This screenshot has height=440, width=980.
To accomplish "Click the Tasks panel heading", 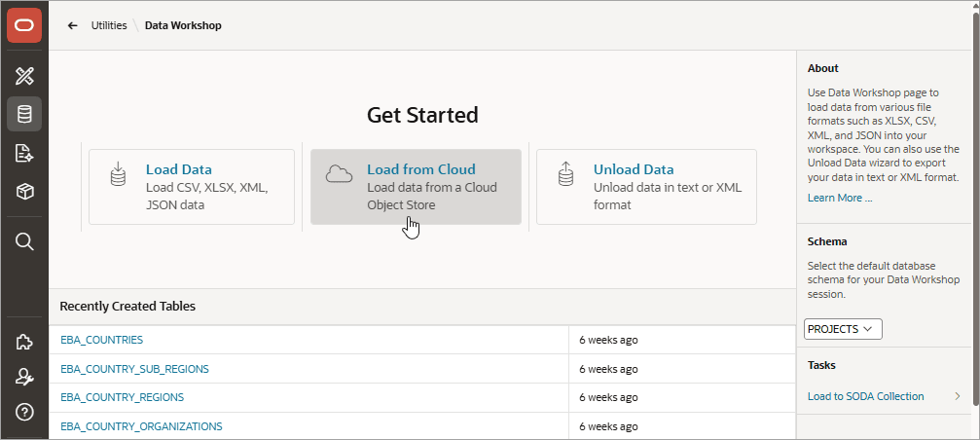I will 821,365.
